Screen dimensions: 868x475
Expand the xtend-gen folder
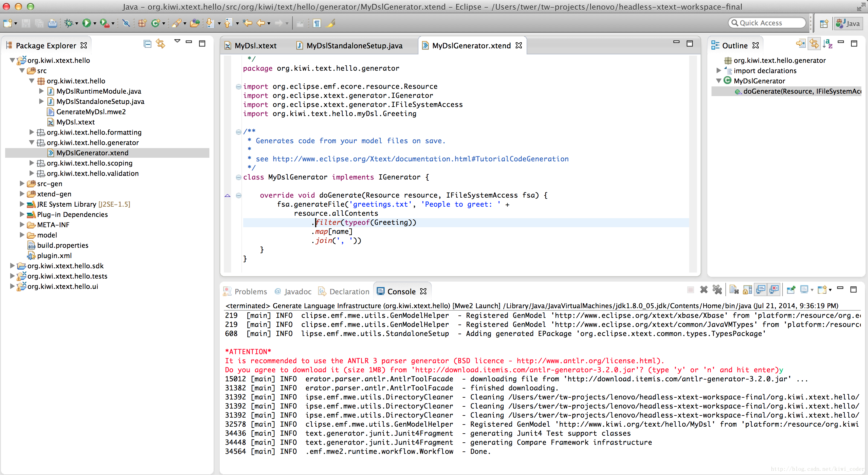[x=22, y=194]
